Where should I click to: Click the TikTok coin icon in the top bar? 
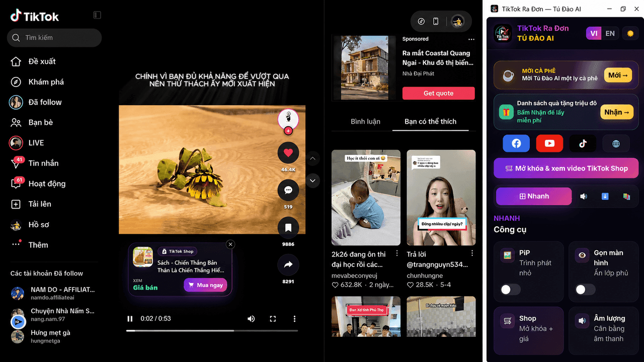(422, 21)
